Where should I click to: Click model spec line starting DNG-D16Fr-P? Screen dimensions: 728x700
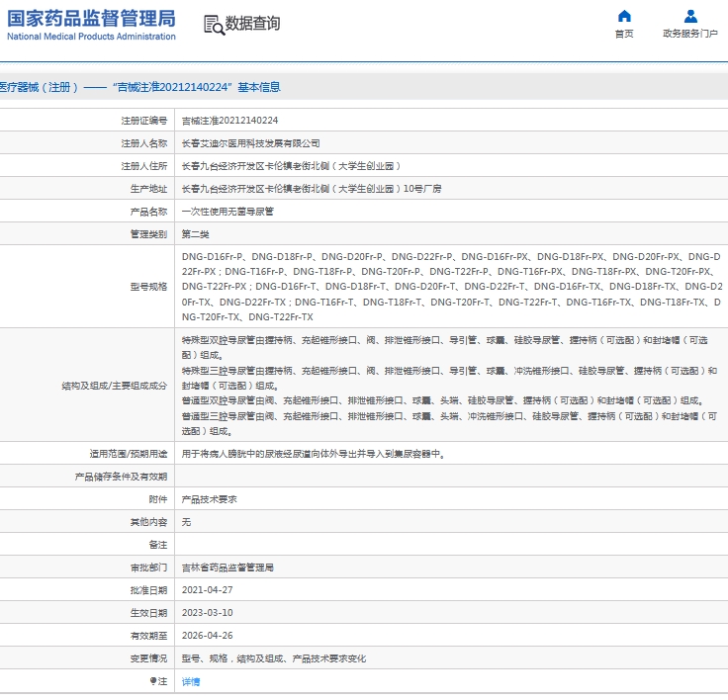(451, 257)
